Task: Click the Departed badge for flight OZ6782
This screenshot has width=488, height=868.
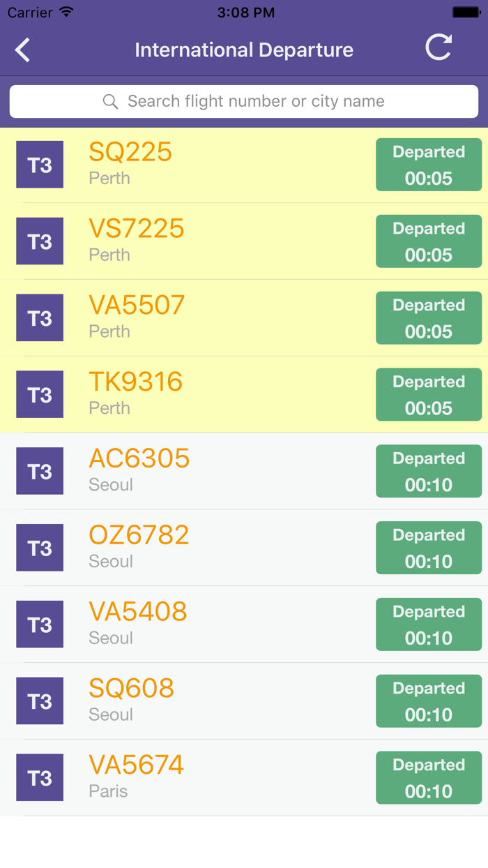Action: click(x=429, y=548)
